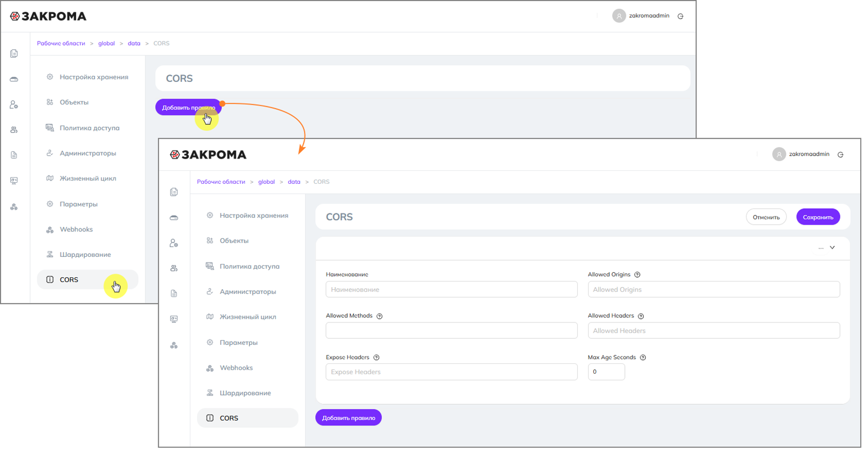Viewport: 868px width, 457px height.
Task: Click the Allowed Origins help question icon
Action: 637,275
